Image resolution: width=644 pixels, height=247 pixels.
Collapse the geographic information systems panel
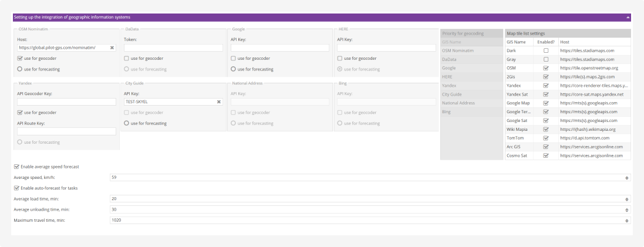click(x=628, y=18)
